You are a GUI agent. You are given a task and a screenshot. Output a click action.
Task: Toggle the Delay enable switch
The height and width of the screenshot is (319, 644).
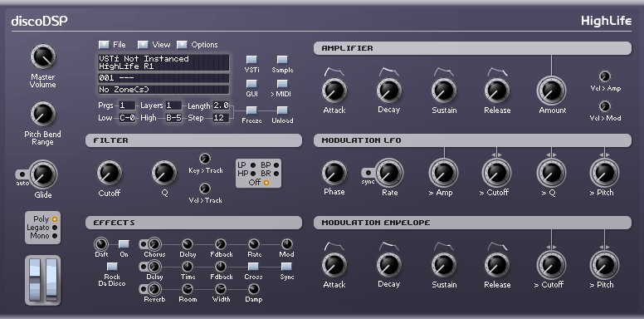click(x=144, y=267)
